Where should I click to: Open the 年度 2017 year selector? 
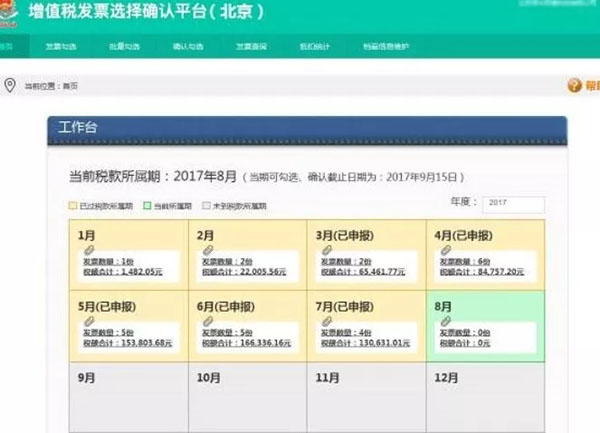pos(513,204)
